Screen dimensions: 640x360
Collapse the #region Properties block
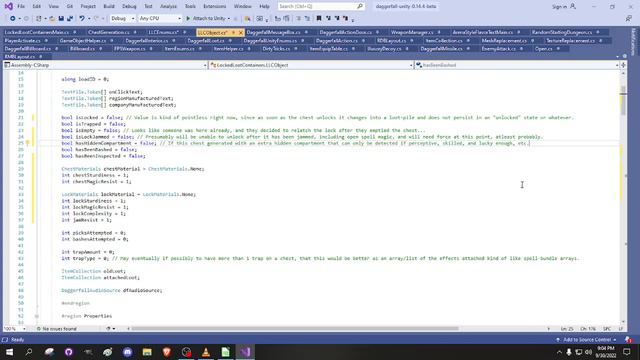coord(36,316)
